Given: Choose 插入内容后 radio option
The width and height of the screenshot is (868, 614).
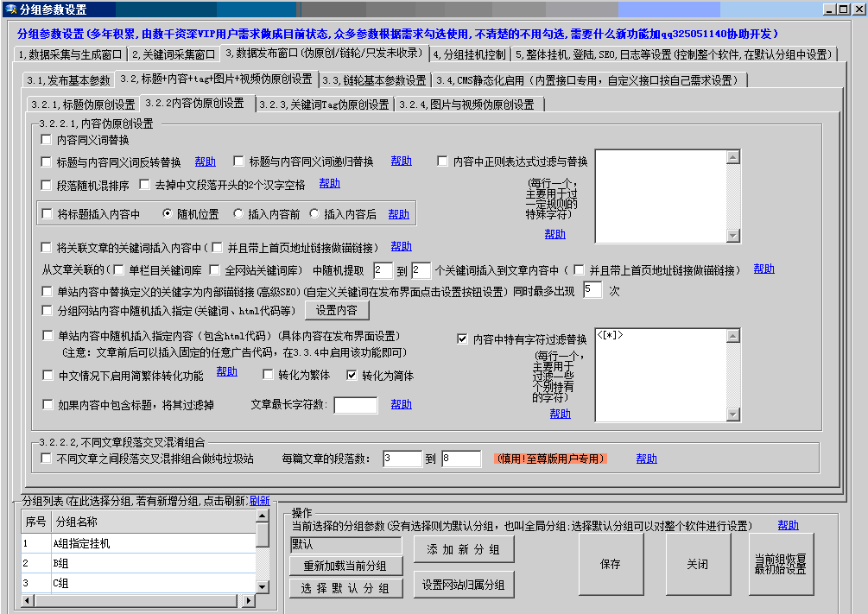Looking at the screenshot, I should tap(314, 214).
